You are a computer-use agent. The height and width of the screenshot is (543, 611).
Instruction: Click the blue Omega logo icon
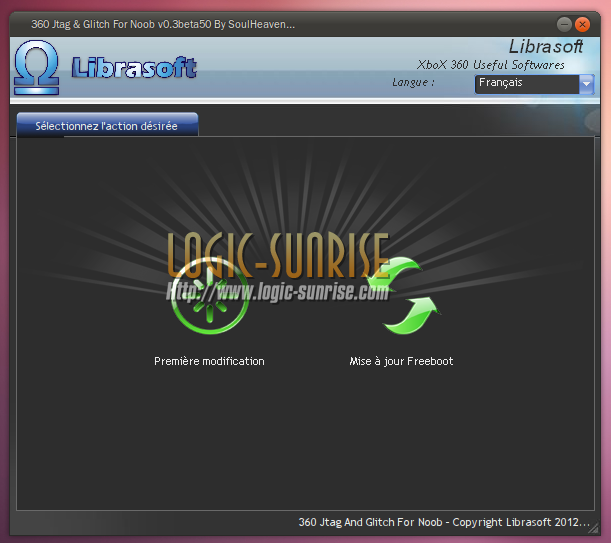37,67
